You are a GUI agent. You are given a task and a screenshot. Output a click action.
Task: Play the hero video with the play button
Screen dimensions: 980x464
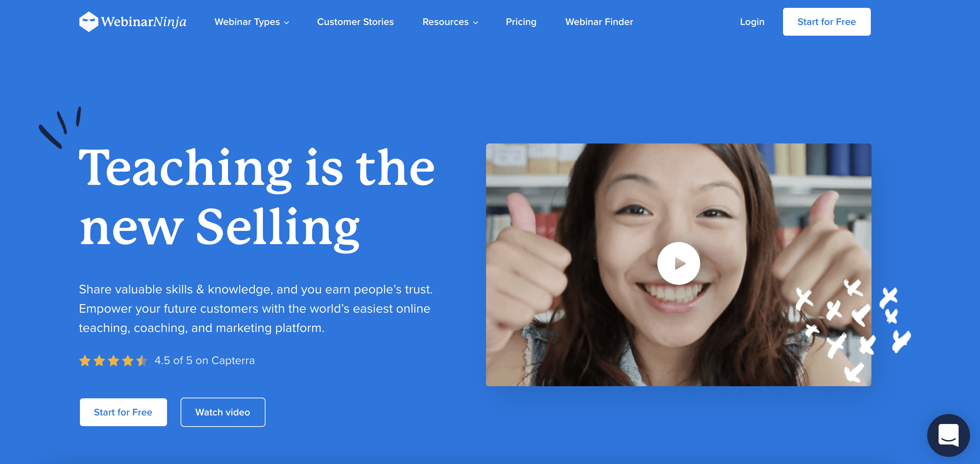point(678,263)
